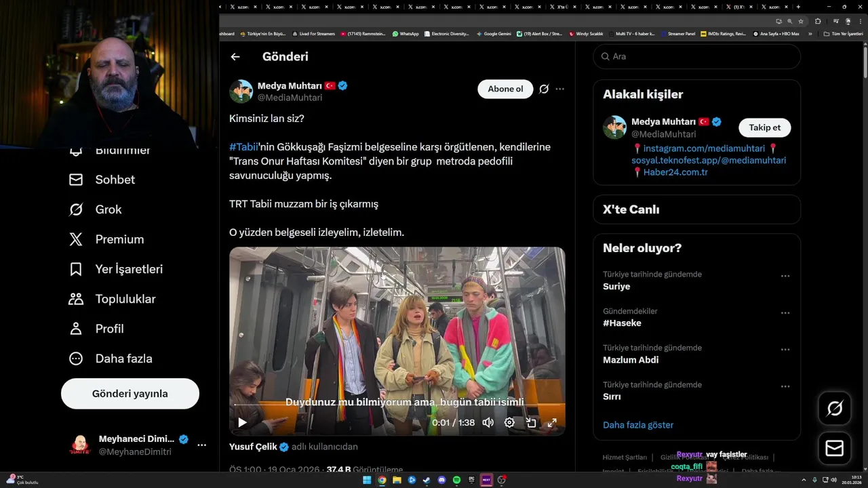This screenshot has height=488, width=868.
Task: Click verified badge beside Medya Muhtarı post author
Action: (x=343, y=86)
